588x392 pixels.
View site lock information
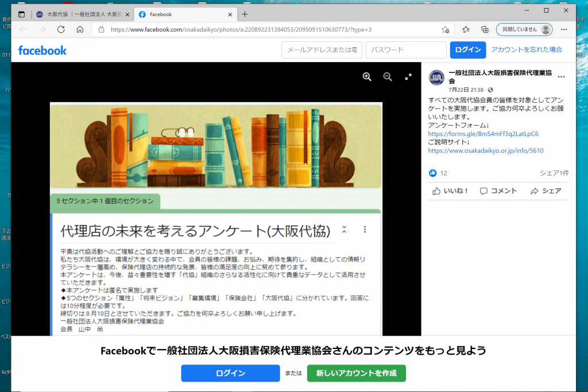pos(101,29)
